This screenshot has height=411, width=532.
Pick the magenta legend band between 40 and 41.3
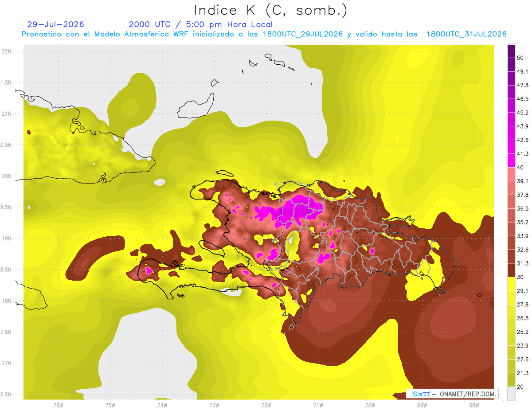[x=511, y=160]
